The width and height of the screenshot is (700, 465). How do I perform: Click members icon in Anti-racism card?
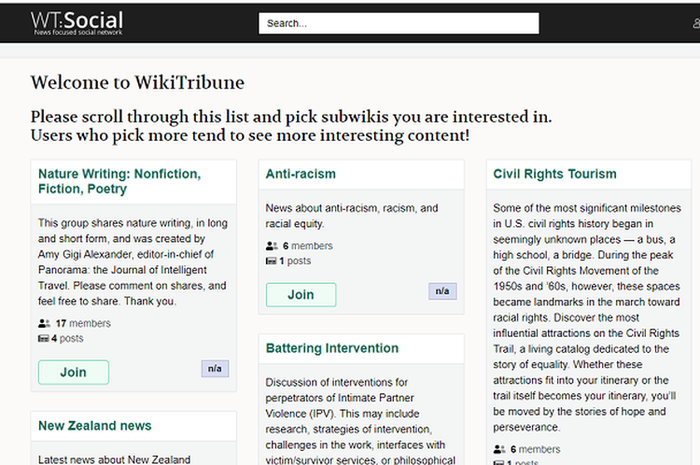pos(271,246)
